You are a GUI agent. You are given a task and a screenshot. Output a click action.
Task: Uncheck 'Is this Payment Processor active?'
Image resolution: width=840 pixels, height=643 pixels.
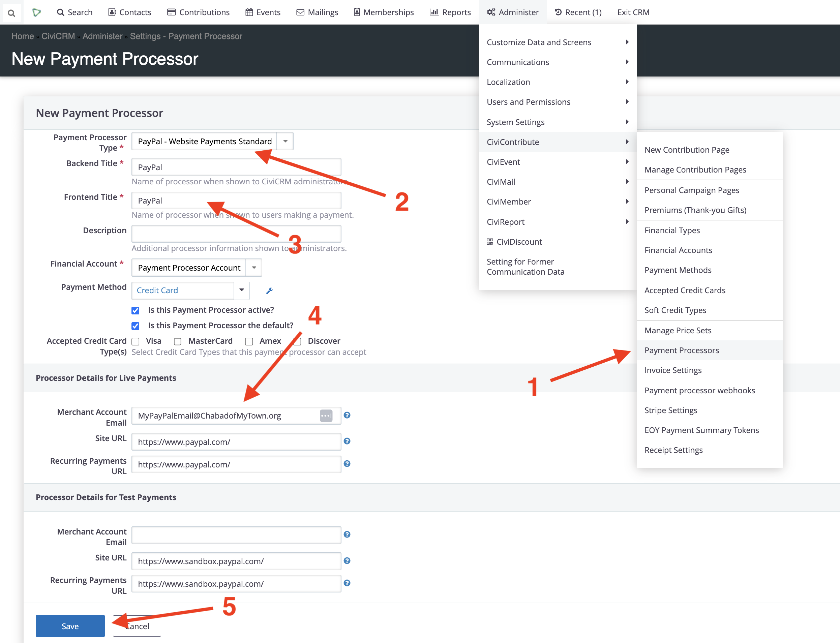tap(136, 310)
